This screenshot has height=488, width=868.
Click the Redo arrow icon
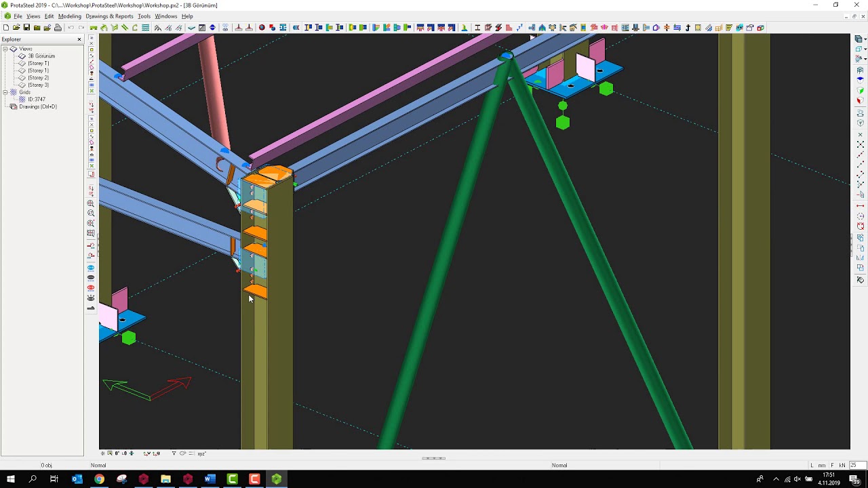point(81,28)
